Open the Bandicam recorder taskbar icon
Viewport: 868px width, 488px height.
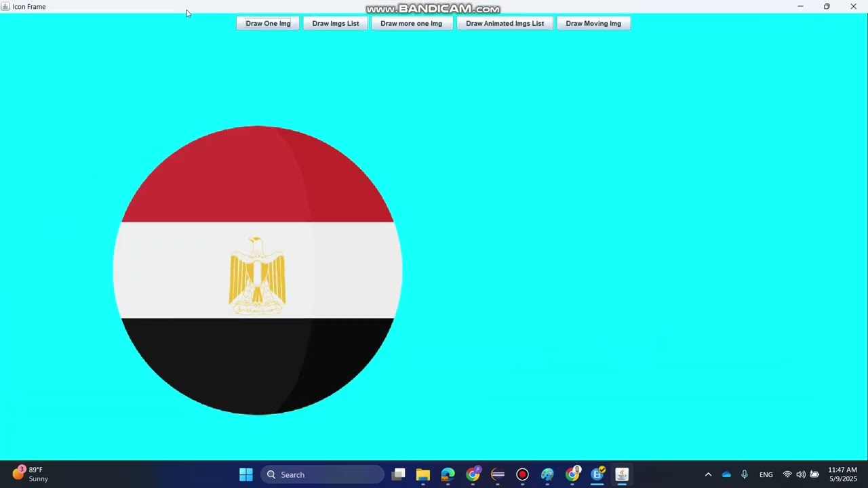click(x=522, y=474)
